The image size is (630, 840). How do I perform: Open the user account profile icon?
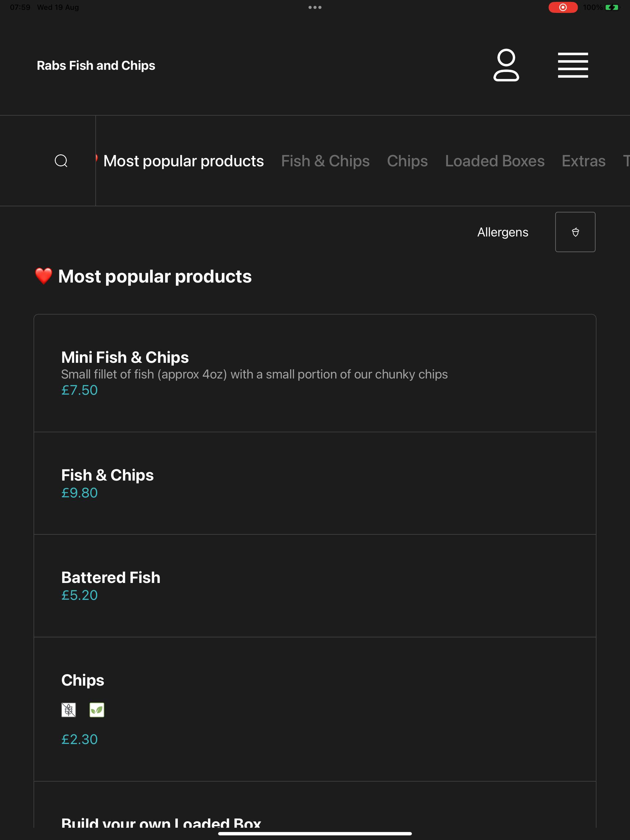coord(506,65)
